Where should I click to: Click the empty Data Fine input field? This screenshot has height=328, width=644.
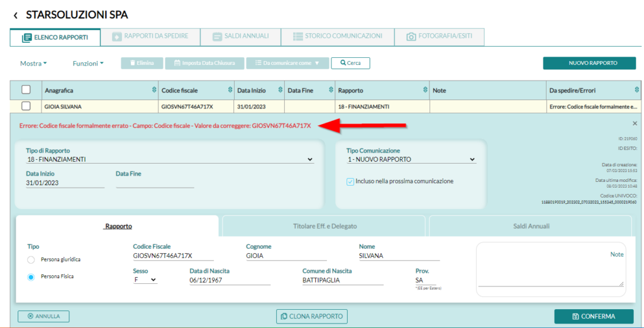point(155,183)
